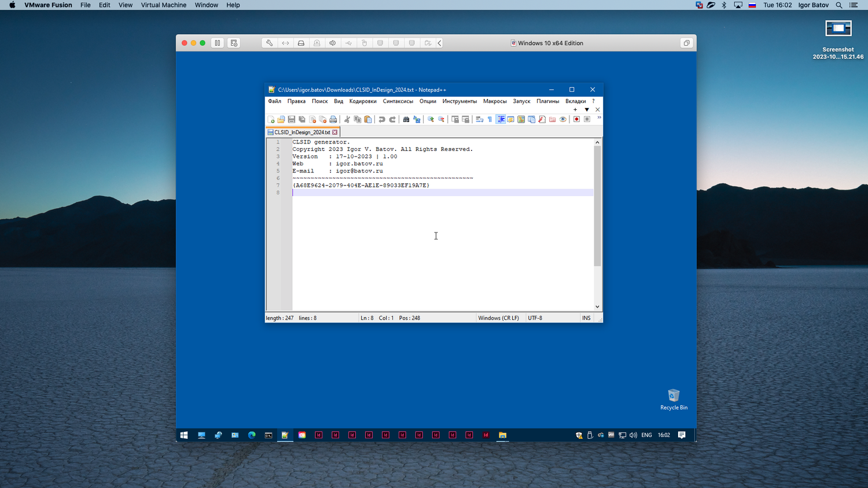Open the Кодировки menu
The height and width of the screenshot is (488, 868).
363,101
